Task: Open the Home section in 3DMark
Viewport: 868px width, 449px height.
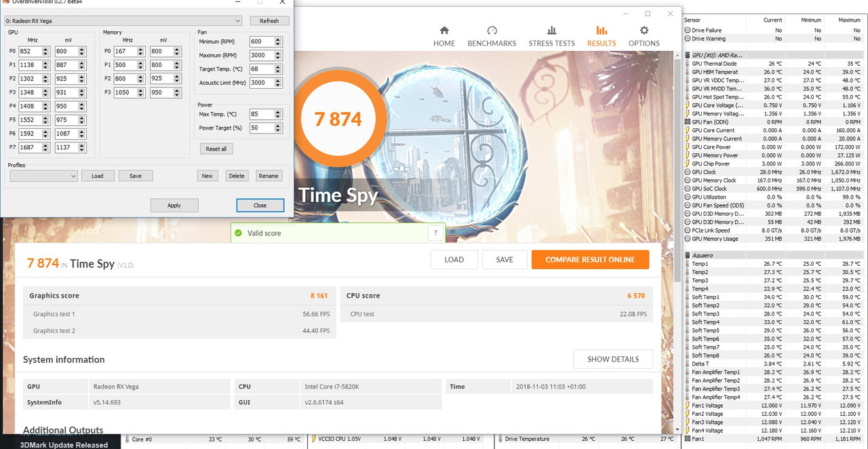Action: [444, 37]
